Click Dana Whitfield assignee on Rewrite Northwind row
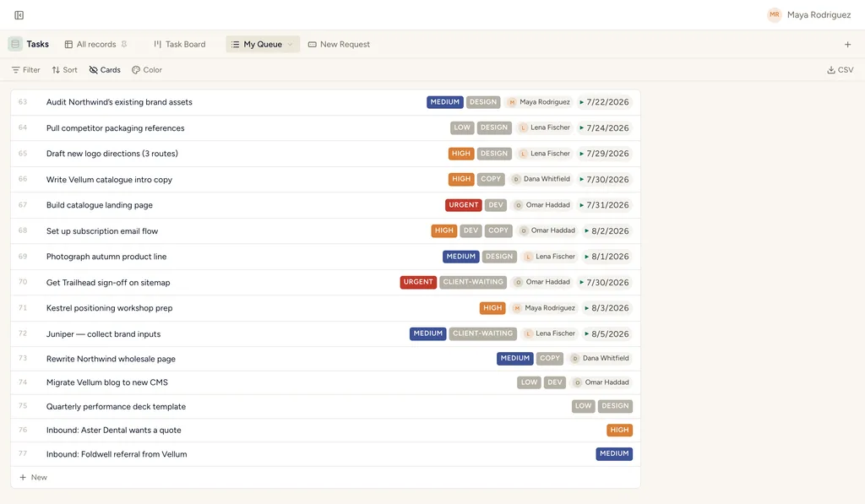 [599, 359]
